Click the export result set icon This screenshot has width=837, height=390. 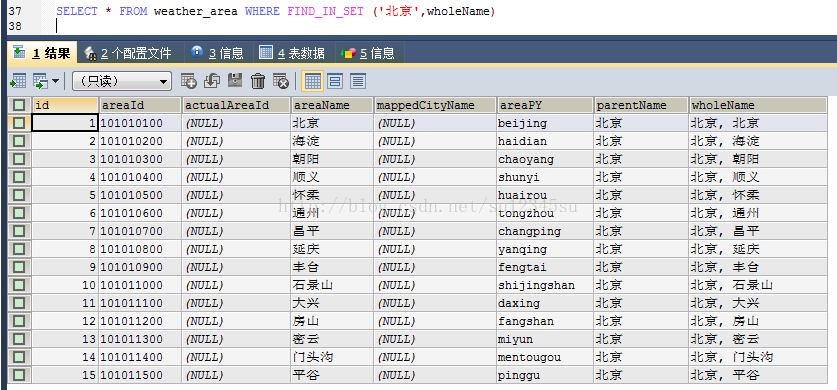[18, 81]
